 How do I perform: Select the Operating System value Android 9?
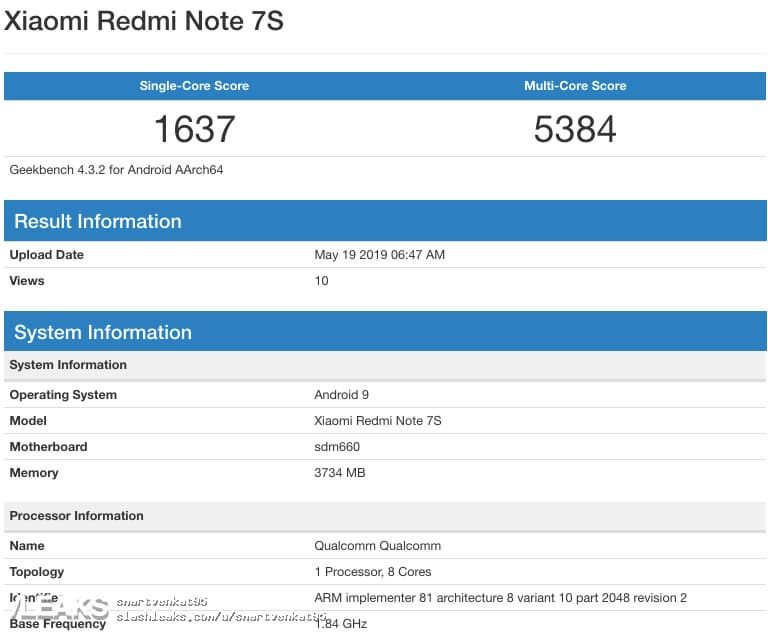341,395
